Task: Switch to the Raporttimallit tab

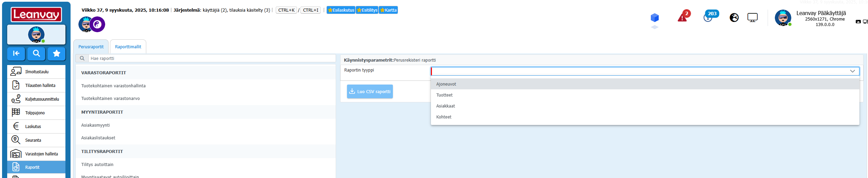Action: (x=128, y=47)
